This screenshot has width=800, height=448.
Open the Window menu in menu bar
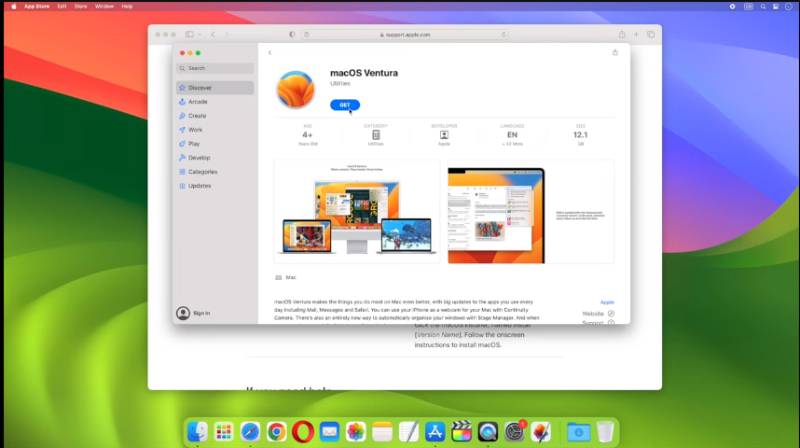pyautogui.click(x=104, y=6)
